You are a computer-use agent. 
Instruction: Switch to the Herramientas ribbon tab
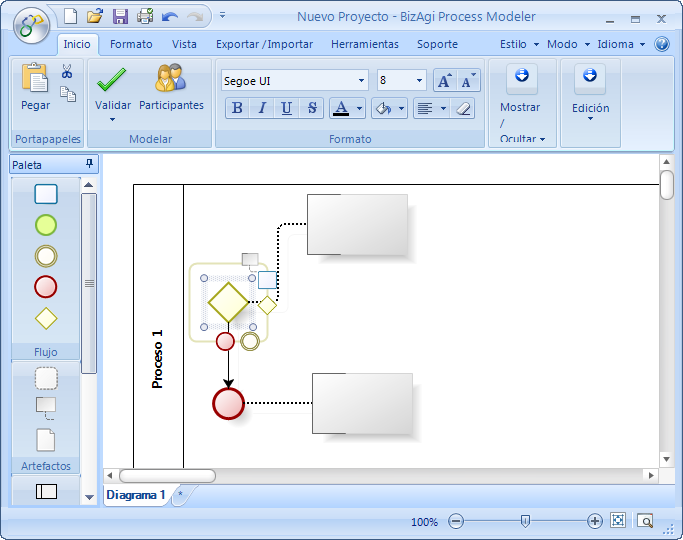364,44
